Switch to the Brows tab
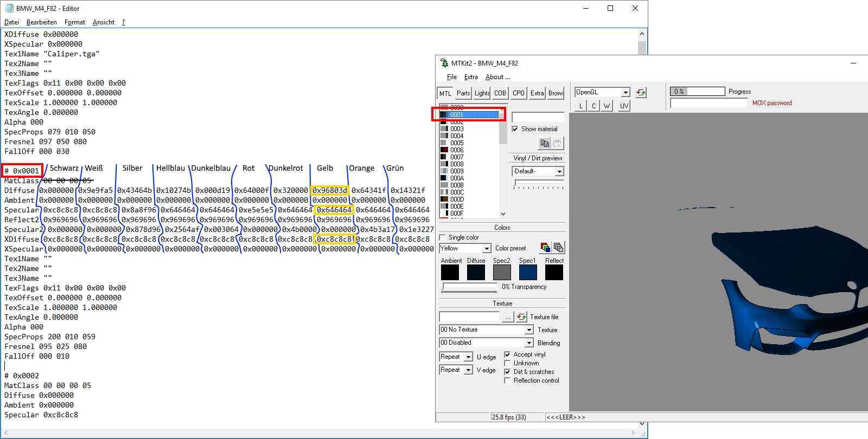Image resolution: width=868 pixels, height=439 pixels. (x=556, y=93)
